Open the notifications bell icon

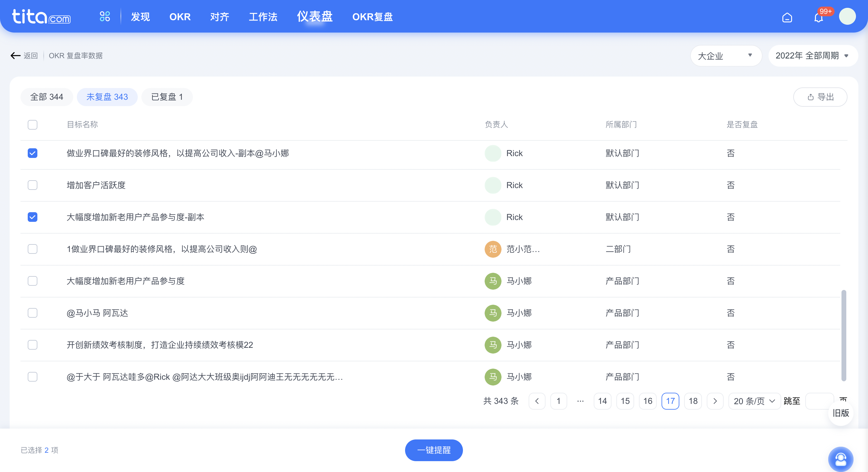[x=819, y=17]
